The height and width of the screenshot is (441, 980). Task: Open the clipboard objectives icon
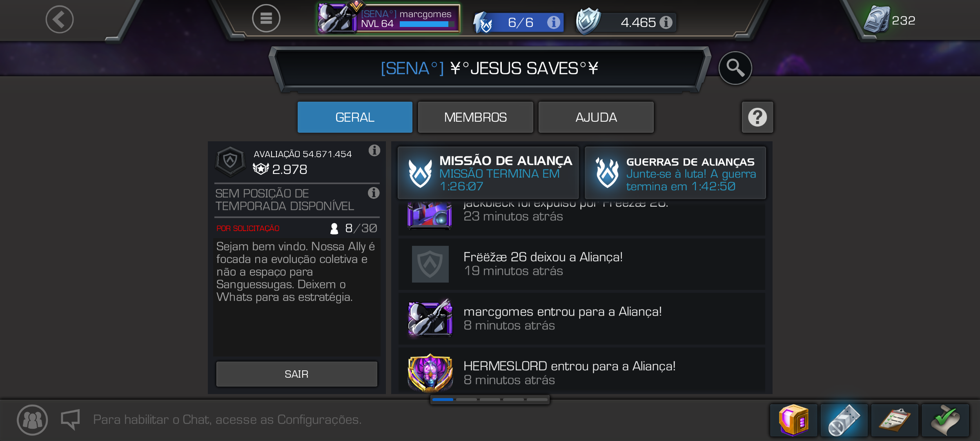pyautogui.click(x=895, y=420)
